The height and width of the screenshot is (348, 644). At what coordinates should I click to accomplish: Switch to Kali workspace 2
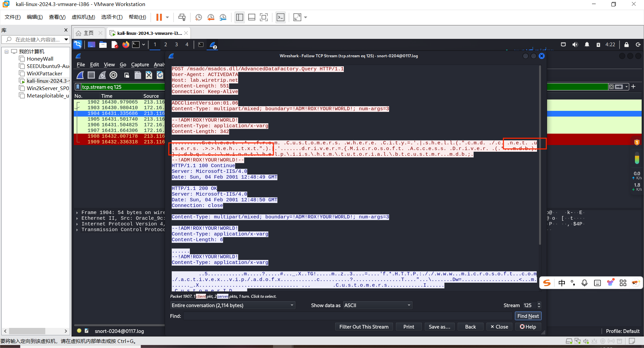point(166,45)
